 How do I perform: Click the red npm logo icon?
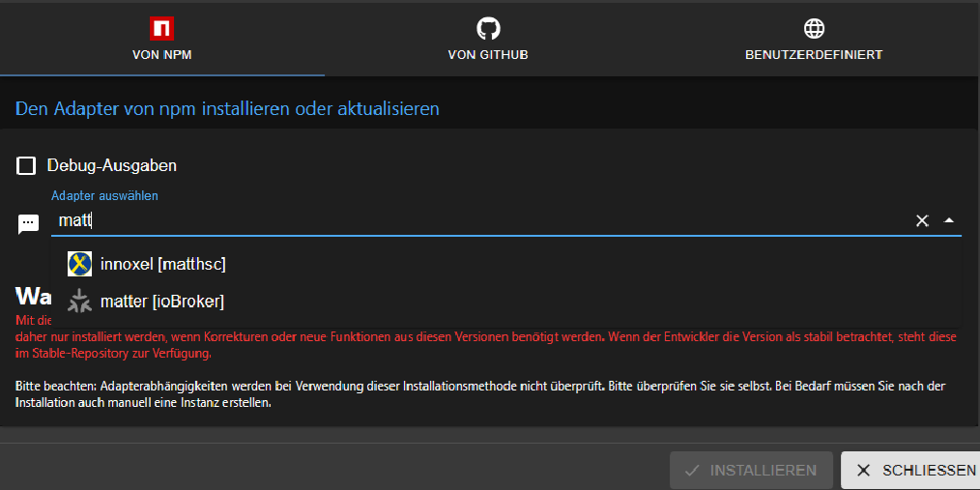tap(161, 28)
